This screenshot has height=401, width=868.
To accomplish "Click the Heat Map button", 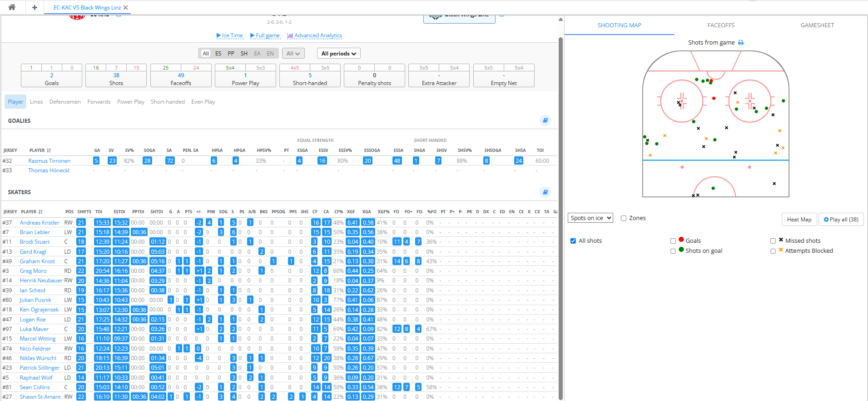I will (799, 220).
